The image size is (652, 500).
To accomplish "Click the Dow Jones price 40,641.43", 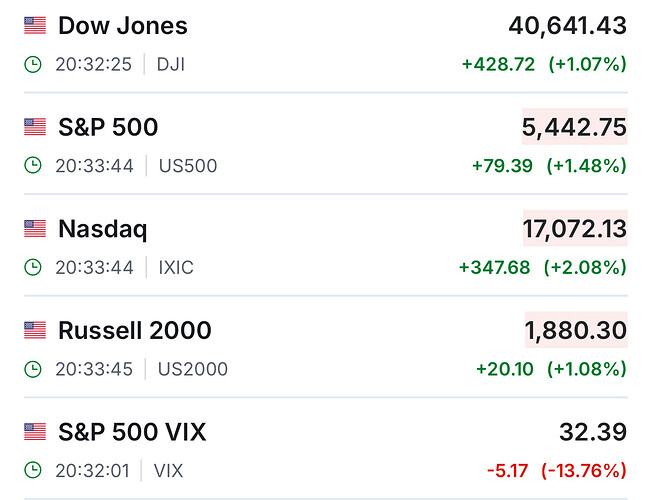I will (x=567, y=26).
